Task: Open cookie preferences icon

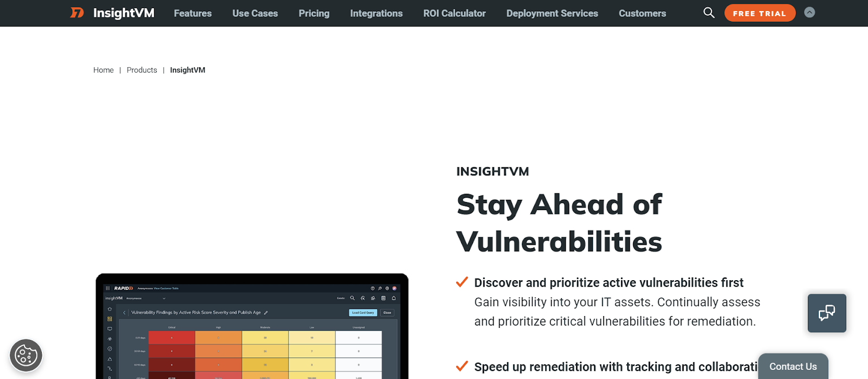Action: 26,356
